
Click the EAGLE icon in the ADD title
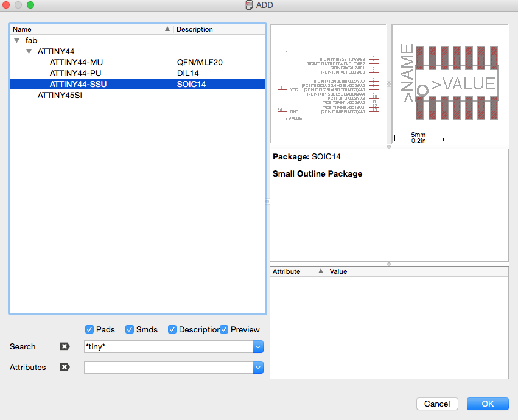[x=249, y=5]
